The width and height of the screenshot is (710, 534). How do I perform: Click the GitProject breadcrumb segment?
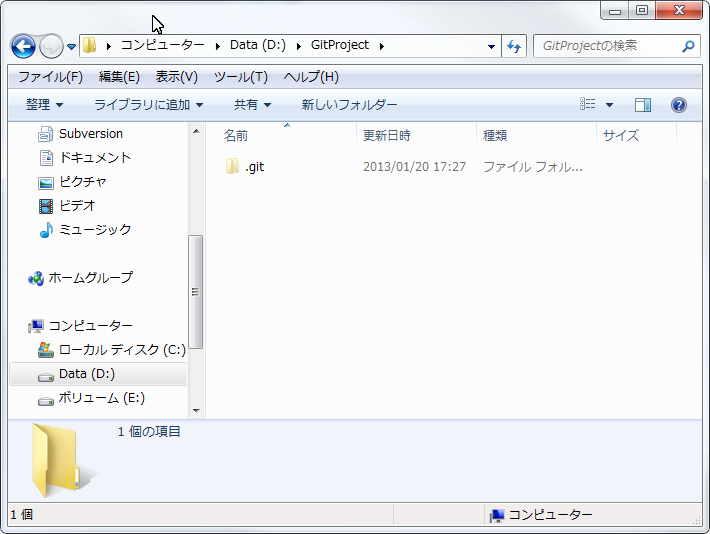339,45
